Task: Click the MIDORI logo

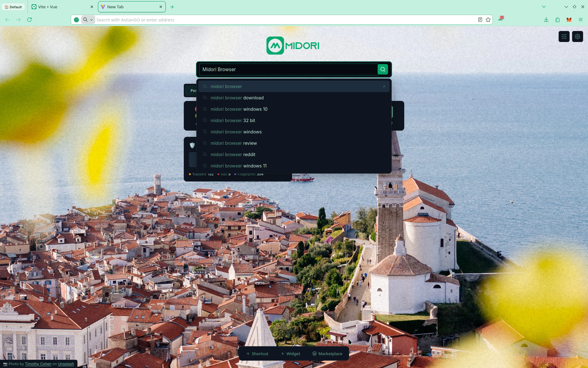Action: (293, 46)
